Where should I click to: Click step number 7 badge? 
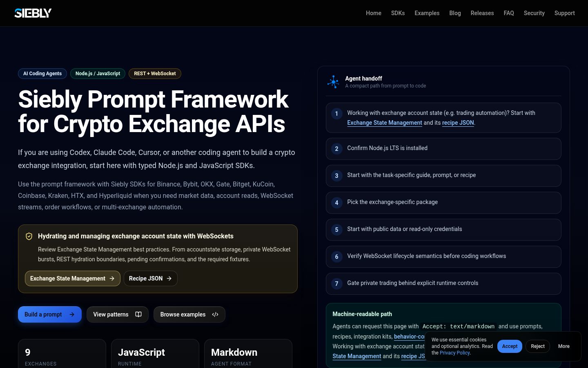point(336,284)
